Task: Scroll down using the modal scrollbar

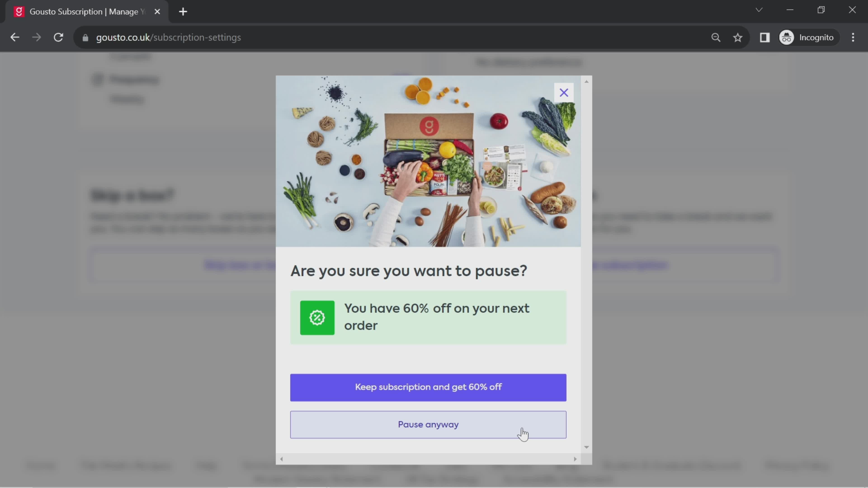Action: coord(586,448)
